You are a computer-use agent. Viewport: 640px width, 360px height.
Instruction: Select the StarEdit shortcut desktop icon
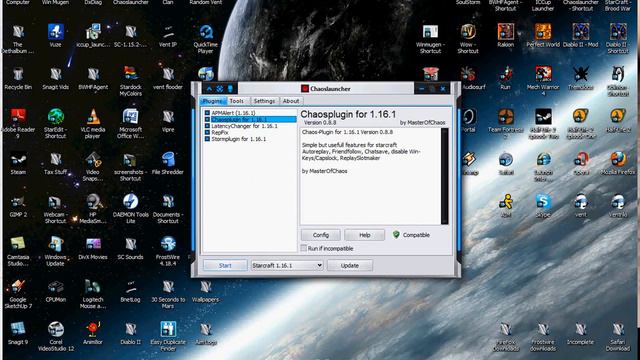56,124
